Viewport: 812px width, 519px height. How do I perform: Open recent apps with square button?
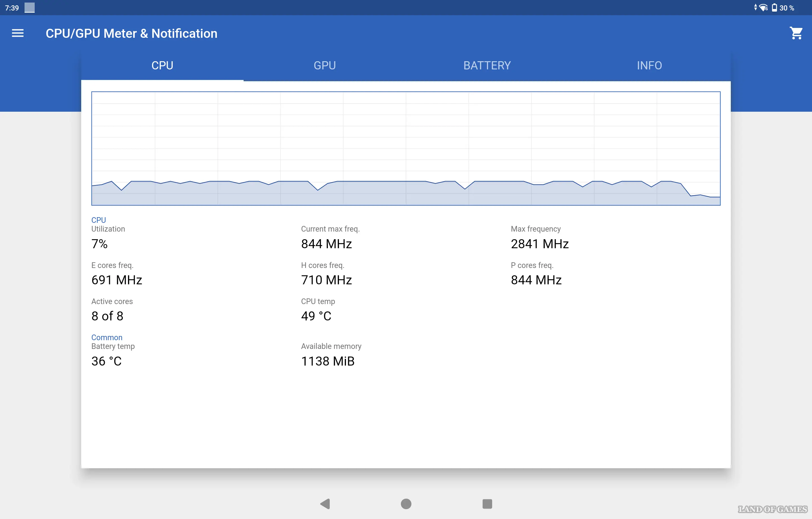click(x=487, y=503)
